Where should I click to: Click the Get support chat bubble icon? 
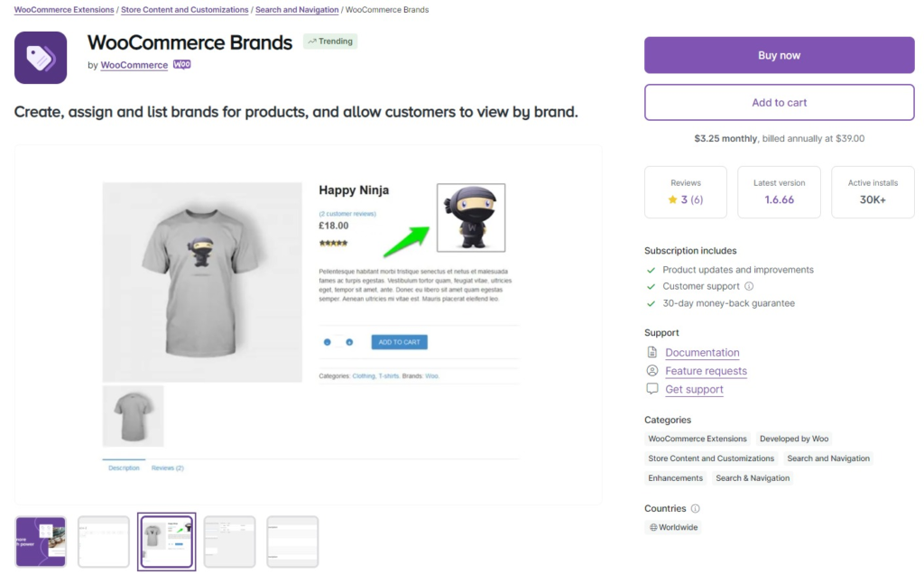pyautogui.click(x=651, y=389)
